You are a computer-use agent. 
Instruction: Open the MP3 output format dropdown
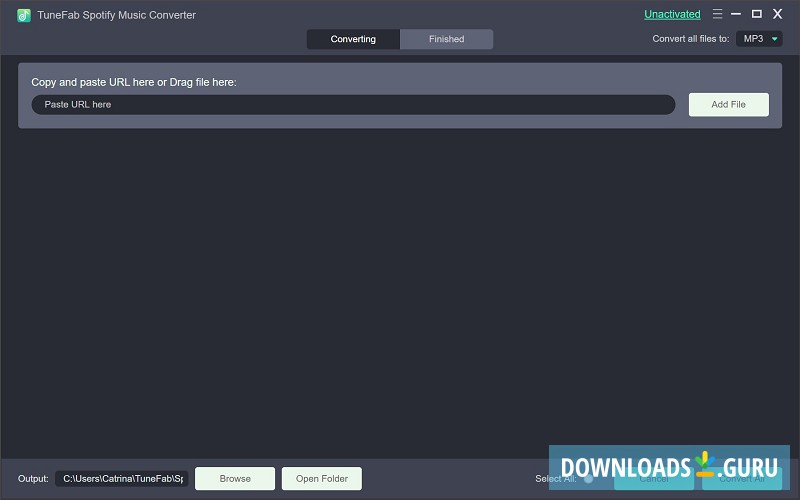click(759, 39)
